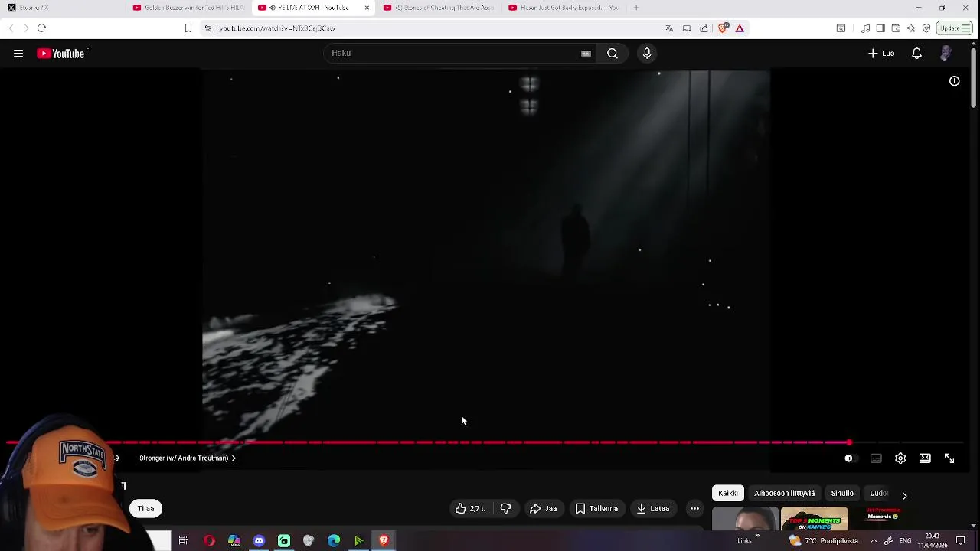Dislike the video
Screen dimensions: 980x551
(x=505, y=508)
